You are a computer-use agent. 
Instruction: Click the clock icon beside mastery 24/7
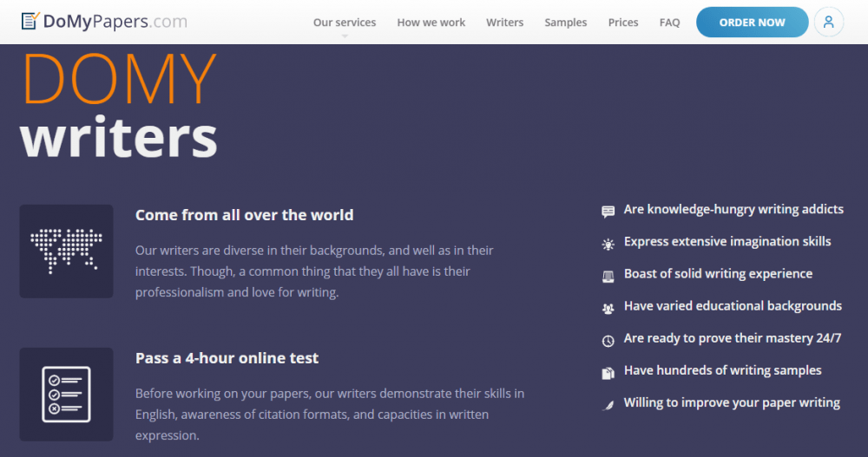click(x=608, y=341)
